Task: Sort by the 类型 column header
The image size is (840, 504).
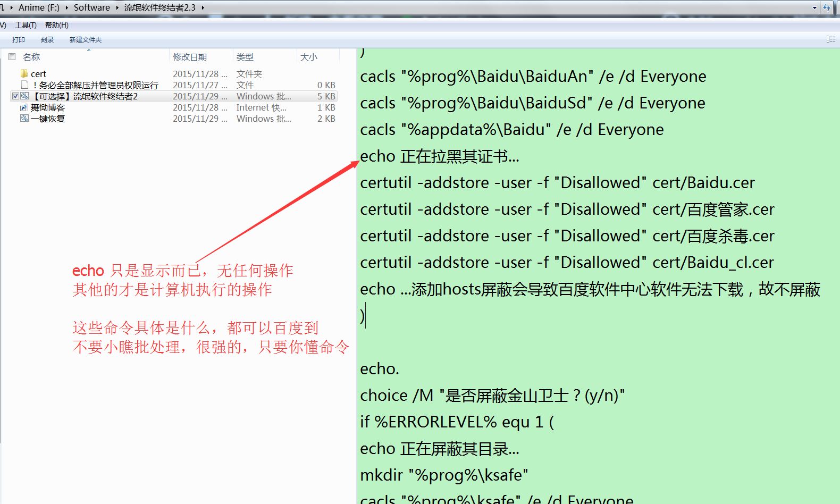Action: click(x=245, y=57)
